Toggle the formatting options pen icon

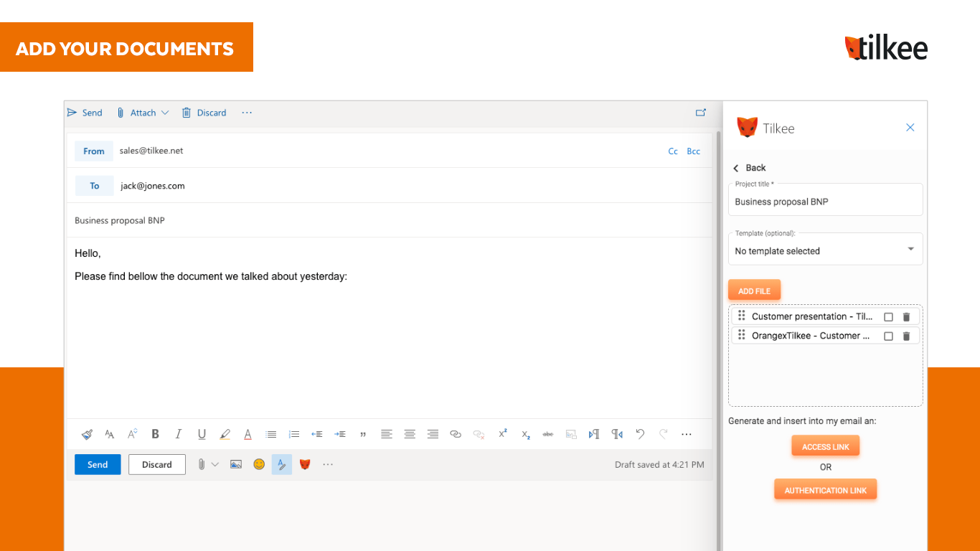[282, 464]
